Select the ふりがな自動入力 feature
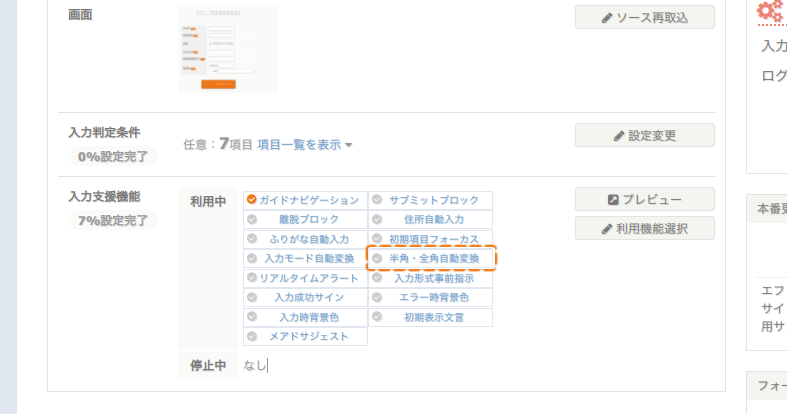787x414 pixels. (x=305, y=239)
